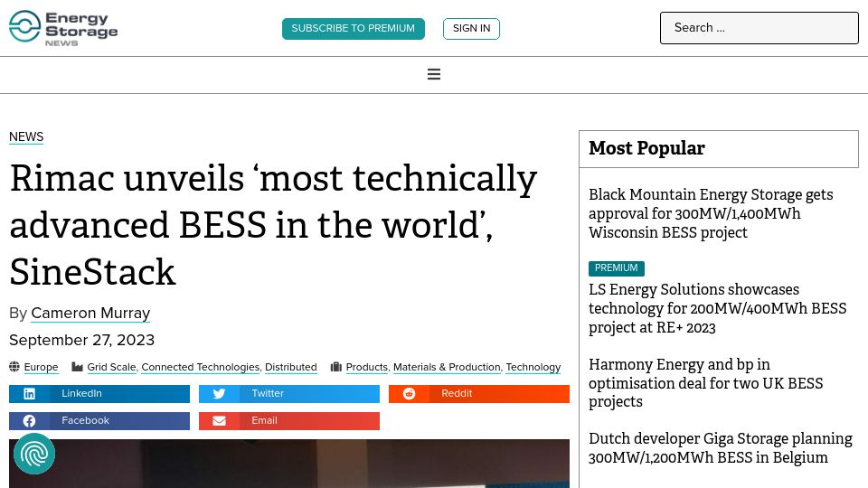Viewport: 868px width, 488px height.
Task: Click the Sign In button
Action: pos(471,29)
